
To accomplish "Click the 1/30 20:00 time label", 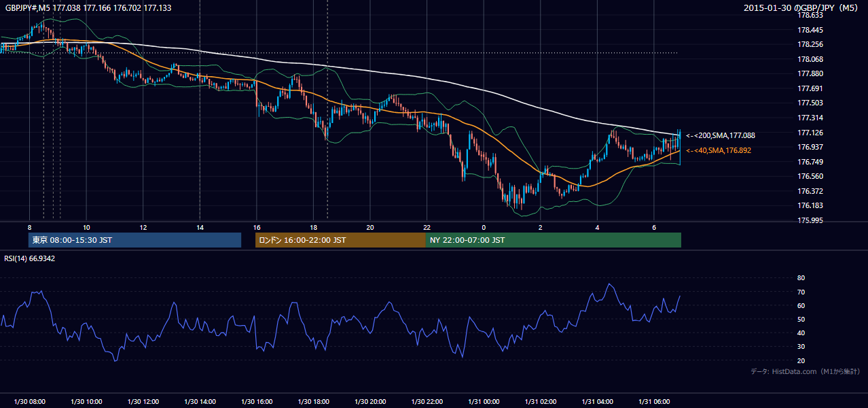I will point(370,401).
